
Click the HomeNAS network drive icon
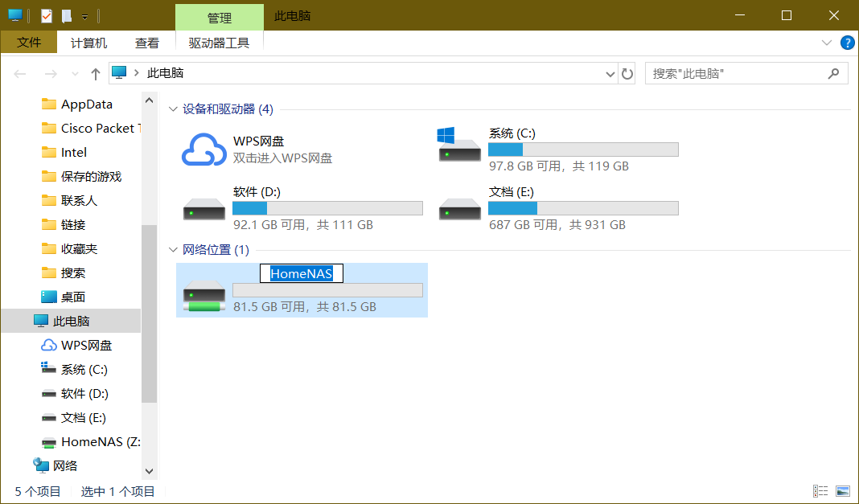click(x=203, y=294)
